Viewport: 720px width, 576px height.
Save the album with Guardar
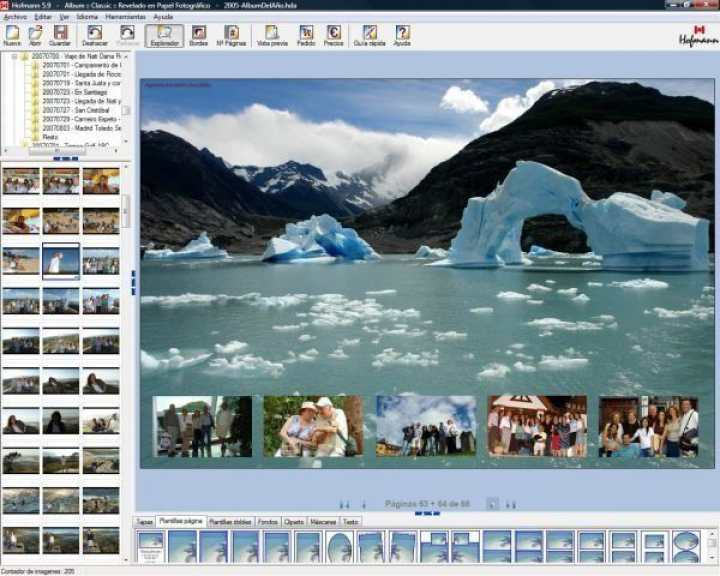click(60, 36)
